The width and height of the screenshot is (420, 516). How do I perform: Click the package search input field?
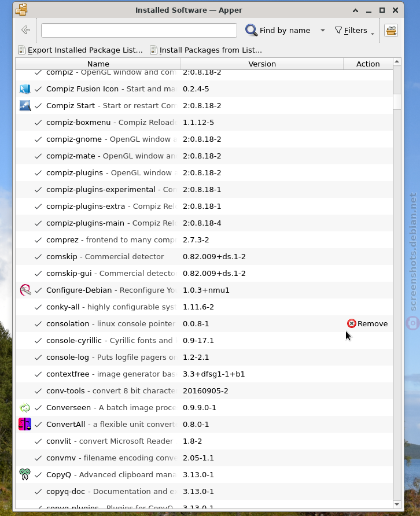click(x=139, y=30)
